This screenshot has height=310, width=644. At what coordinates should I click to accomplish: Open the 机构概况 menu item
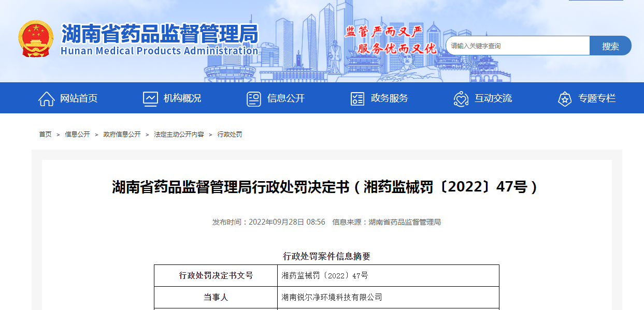click(x=182, y=98)
